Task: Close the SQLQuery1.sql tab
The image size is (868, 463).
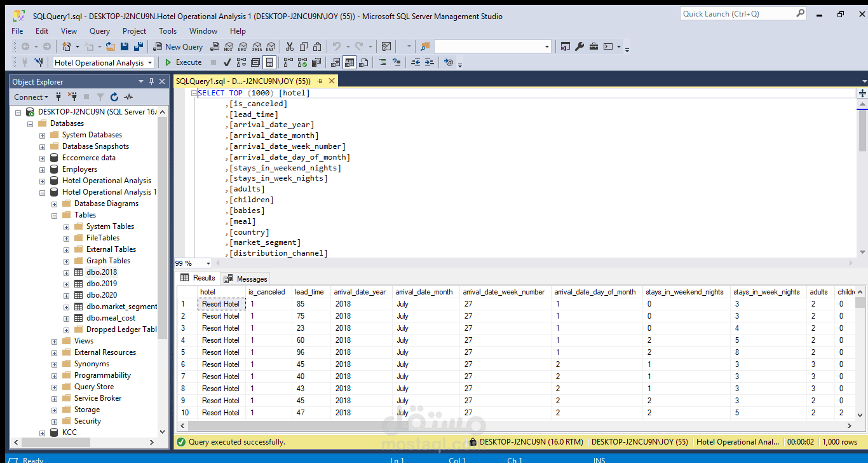Action: pos(331,81)
